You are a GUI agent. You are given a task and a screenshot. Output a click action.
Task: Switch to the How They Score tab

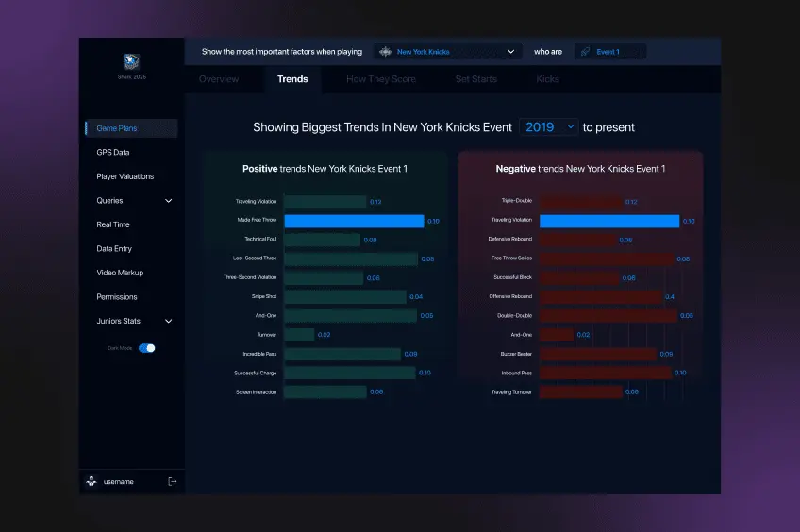381,79
